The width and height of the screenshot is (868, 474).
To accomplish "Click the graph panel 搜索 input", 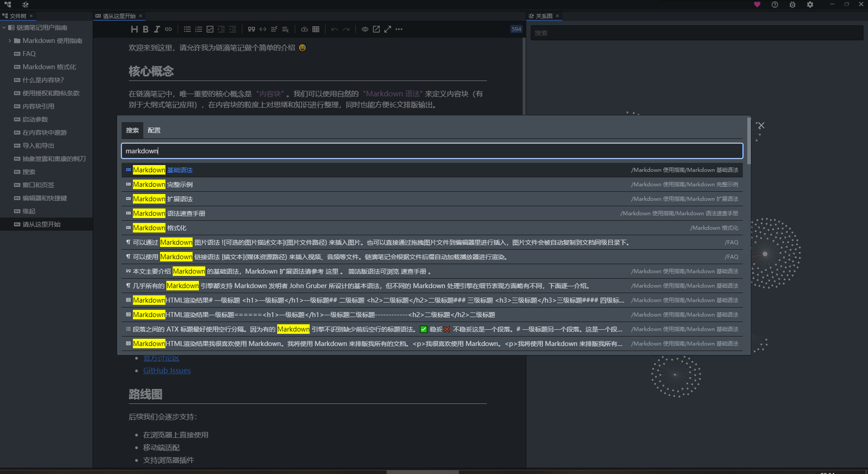I will pyautogui.click(x=697, y=33).
